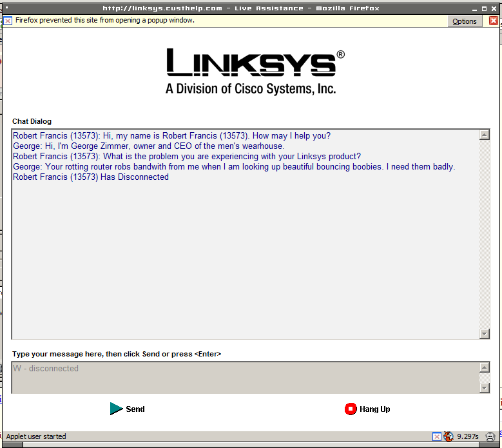Click the 'Chat Dialog' heading label
Screen dimensions: 502x448
click(32, 121)
